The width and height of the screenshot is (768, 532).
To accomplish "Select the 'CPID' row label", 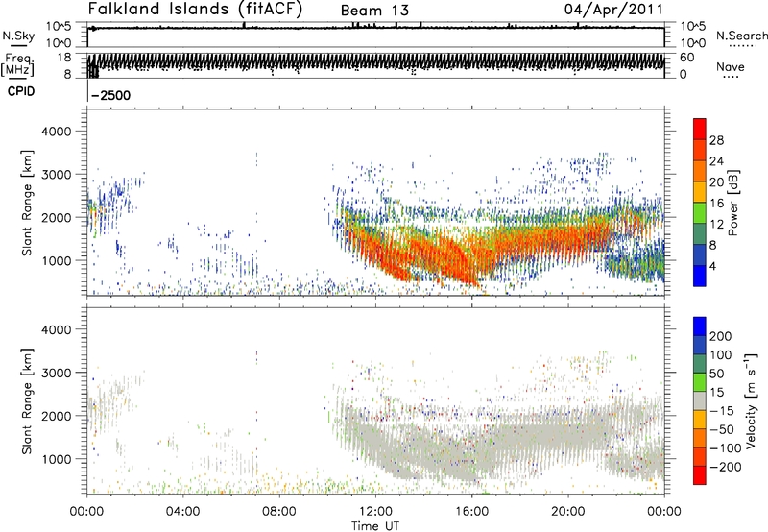I will (x=21, y=91).
